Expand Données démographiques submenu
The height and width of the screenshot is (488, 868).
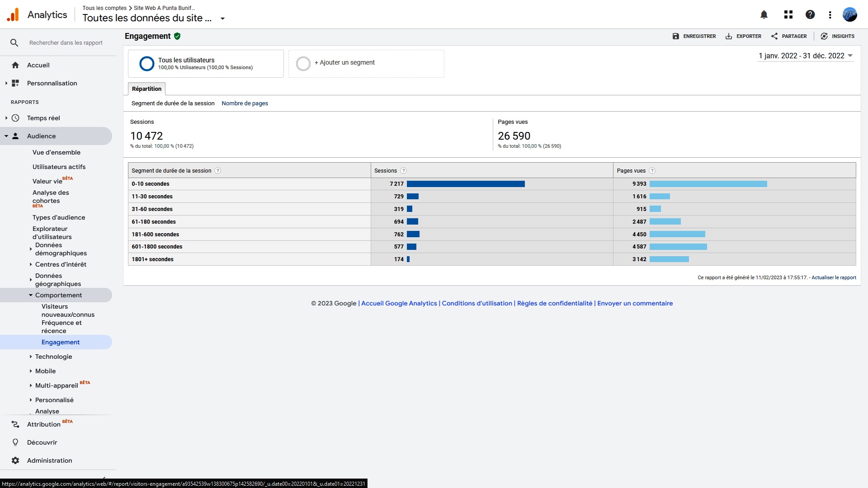(31, 249)
